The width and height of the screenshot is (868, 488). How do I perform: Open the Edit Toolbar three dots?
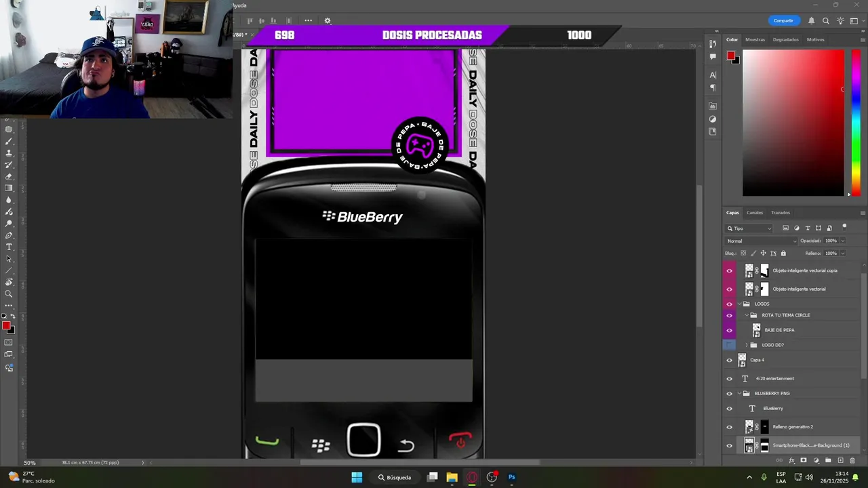click(x=9, y=306)
